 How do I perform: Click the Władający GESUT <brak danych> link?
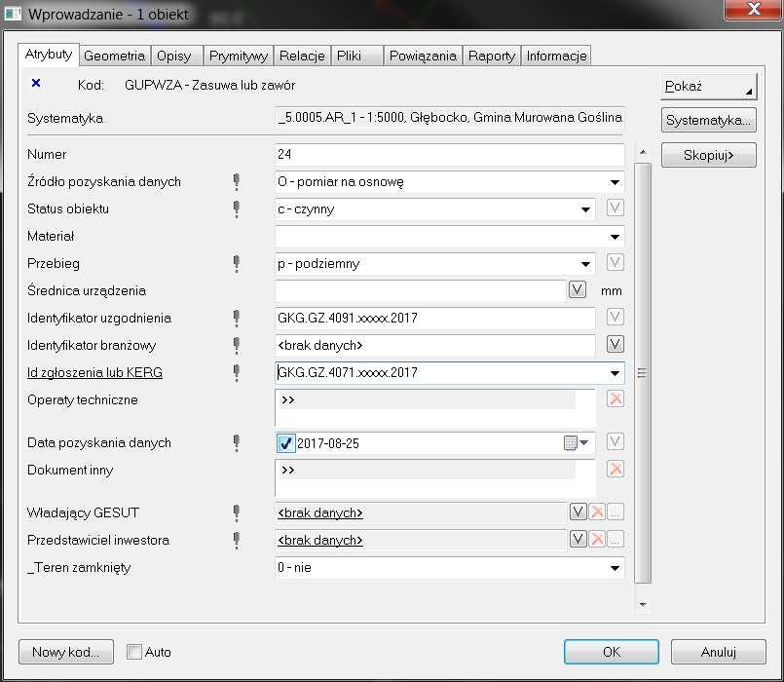pos(320,512)
